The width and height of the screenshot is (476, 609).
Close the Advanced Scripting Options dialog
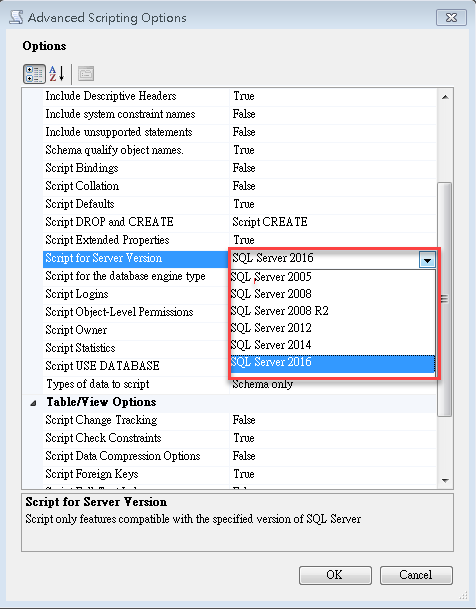[x=451, y=18]
